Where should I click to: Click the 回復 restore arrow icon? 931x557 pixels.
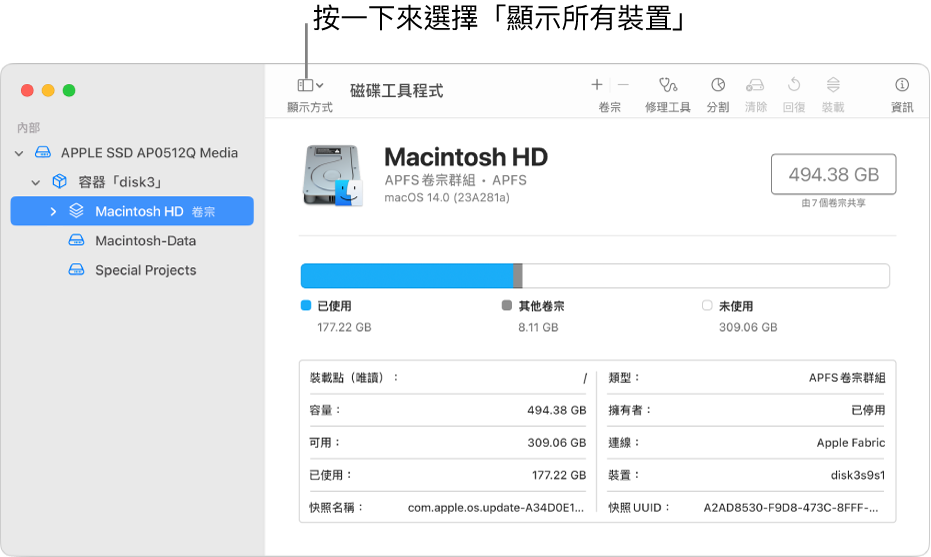click(x=794, y=85)
